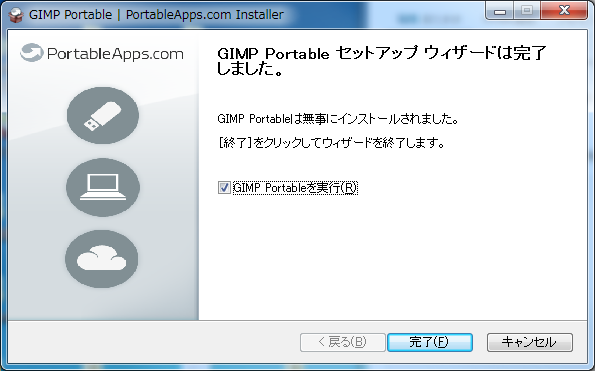Viewport: 595px width, 371px height.
Task: Click the disabled maximize window button
Action: pos(527,11)
